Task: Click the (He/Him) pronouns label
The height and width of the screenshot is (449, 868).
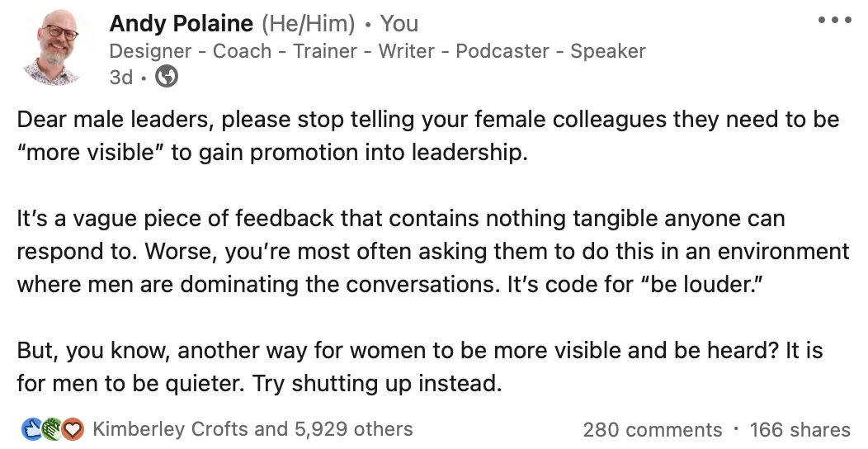Action: (x=309, y=24)
